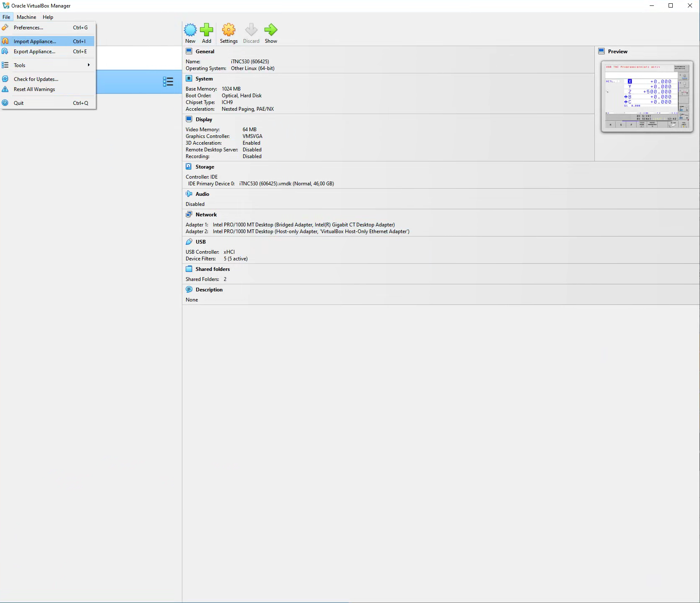Click Other Linux (64-bit) value

coord(253,68)
